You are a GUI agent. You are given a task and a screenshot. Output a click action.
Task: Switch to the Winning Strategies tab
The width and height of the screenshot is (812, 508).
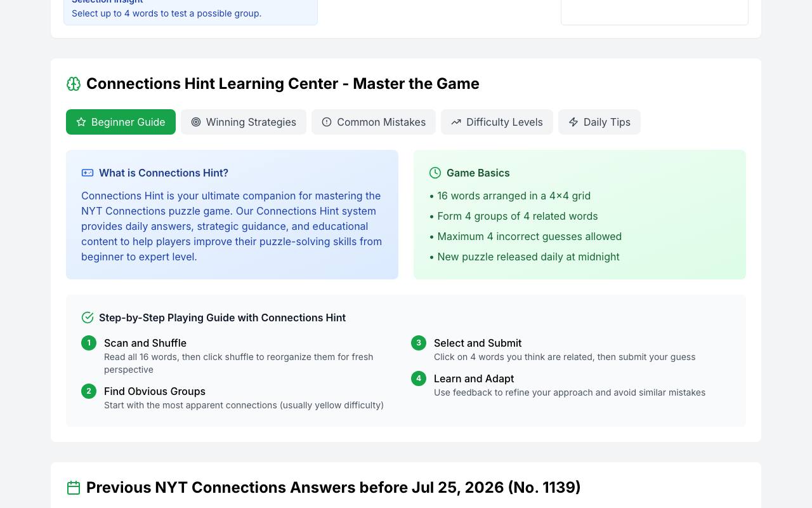(x=244, y=122)
